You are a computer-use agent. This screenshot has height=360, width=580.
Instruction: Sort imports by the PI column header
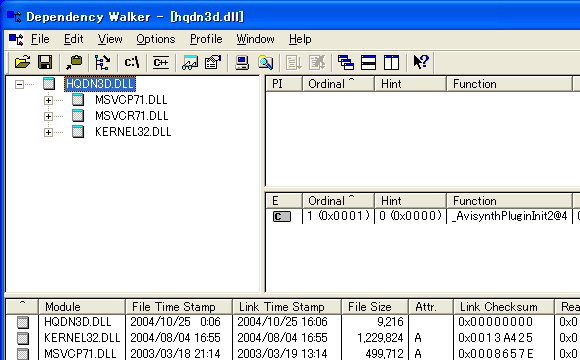coord(284,84)
